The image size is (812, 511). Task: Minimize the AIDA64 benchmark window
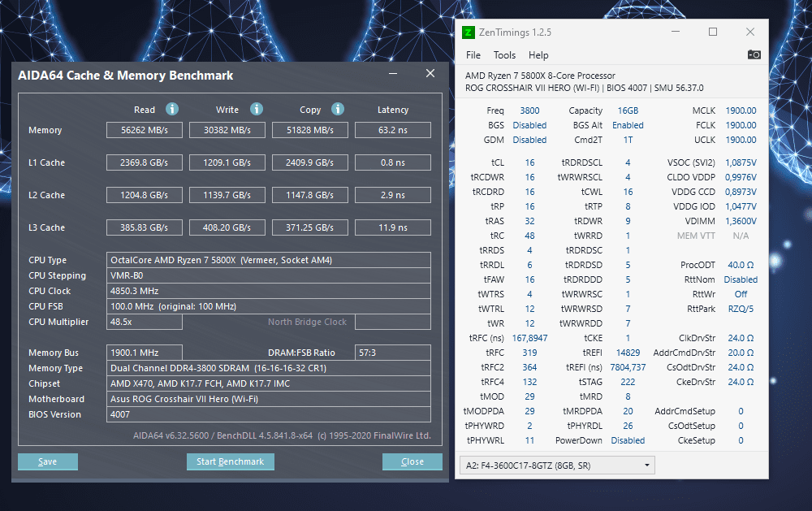[393, 74]
